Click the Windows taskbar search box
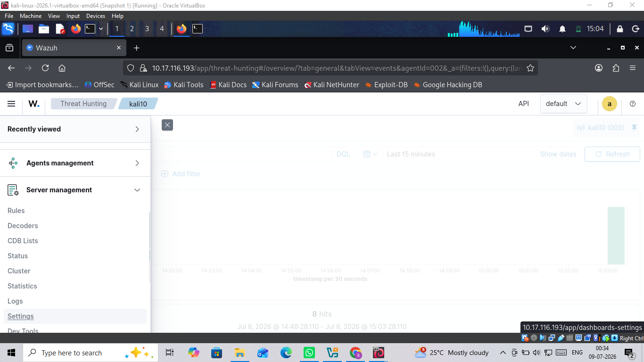The height and width of the screenshot is (362, 644). (x=91, y=353)
